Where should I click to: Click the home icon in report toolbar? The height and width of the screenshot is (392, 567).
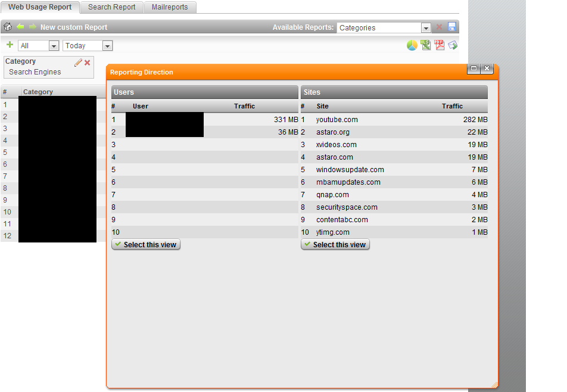(8, 27)
